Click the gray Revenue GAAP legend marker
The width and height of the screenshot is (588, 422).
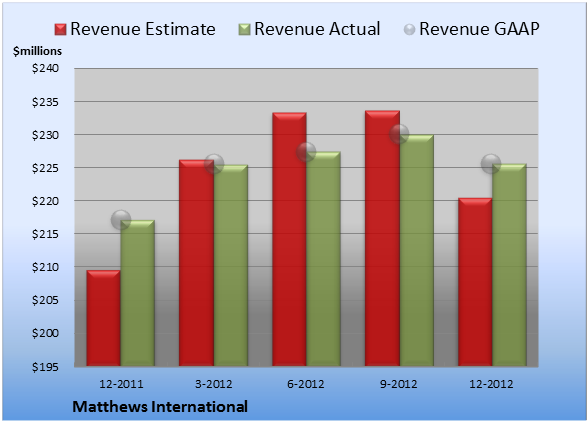click(x=409, y=30)
